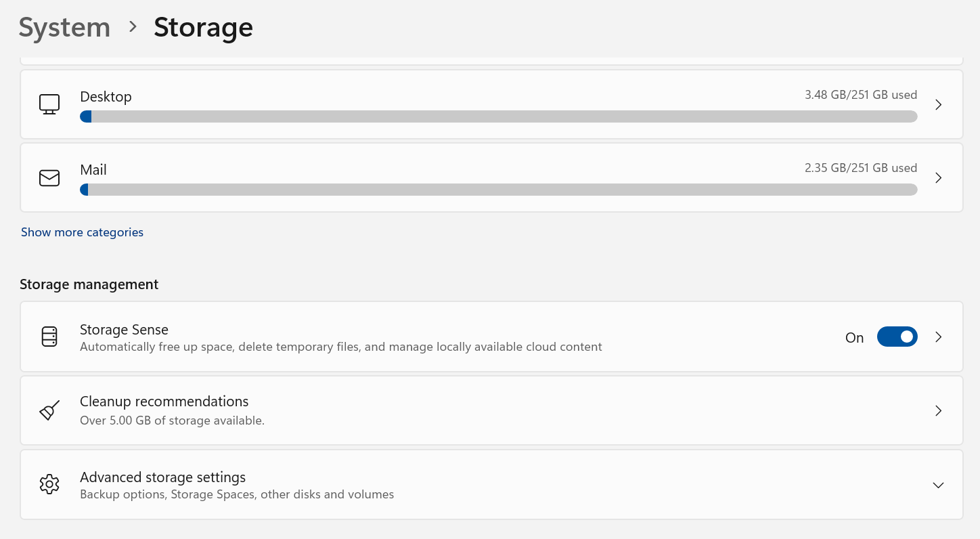Click the Advanced storage settings title

coord(162,477)
